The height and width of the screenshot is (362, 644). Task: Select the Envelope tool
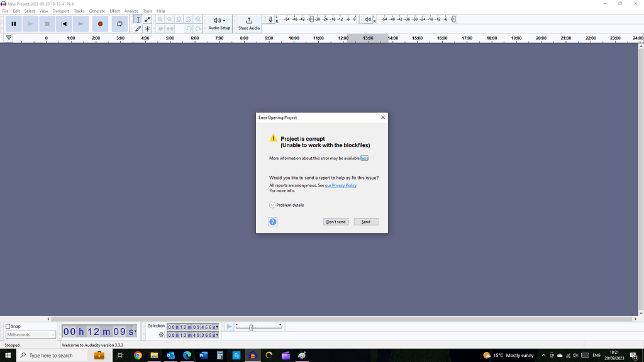147,19
